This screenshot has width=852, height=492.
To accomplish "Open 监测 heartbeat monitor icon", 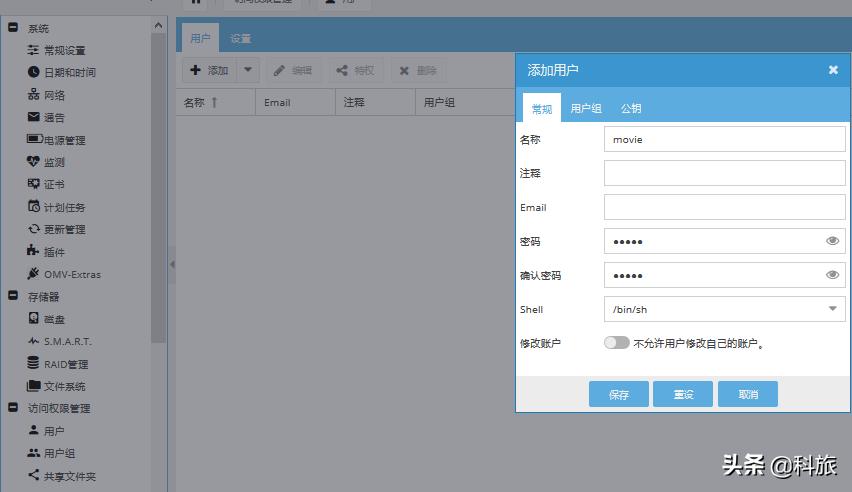I will click(x=34, y=162).
